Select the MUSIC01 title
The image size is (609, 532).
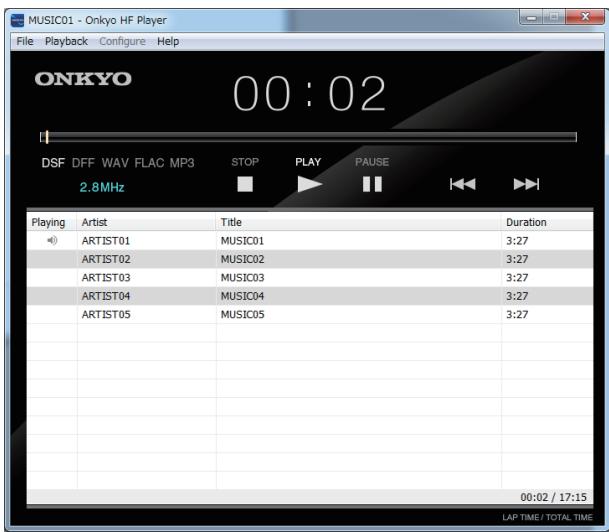[x=242, y=241]
